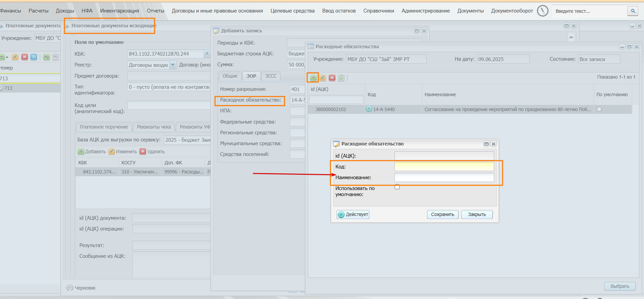
Task: Click the green Добавить plus icon
Action: (81, 152)
